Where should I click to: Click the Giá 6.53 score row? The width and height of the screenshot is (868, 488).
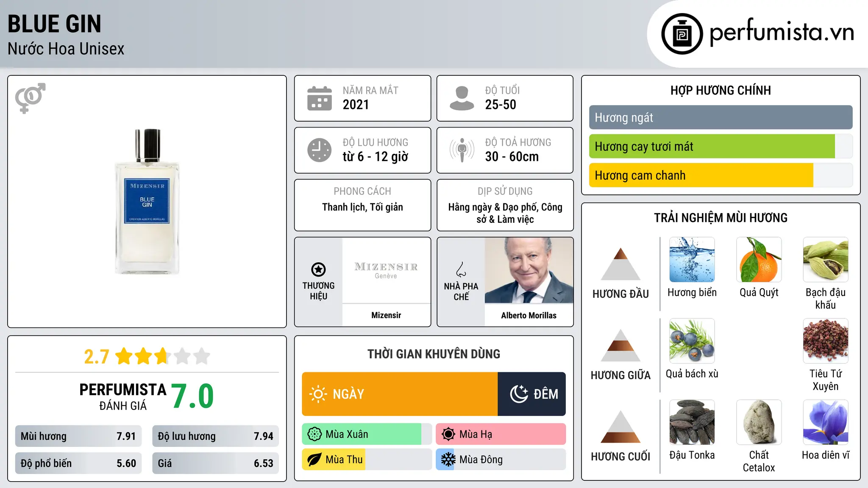click(x=215, y=463)
